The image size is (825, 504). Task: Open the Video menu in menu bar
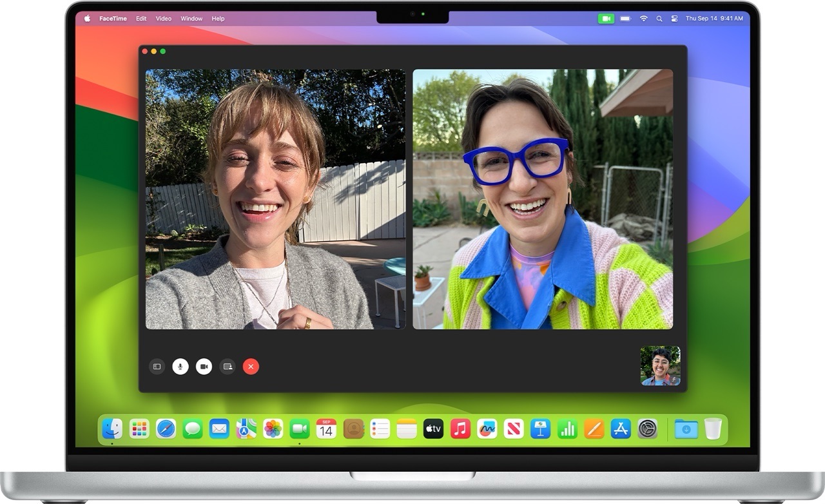(x=164, y=19)
